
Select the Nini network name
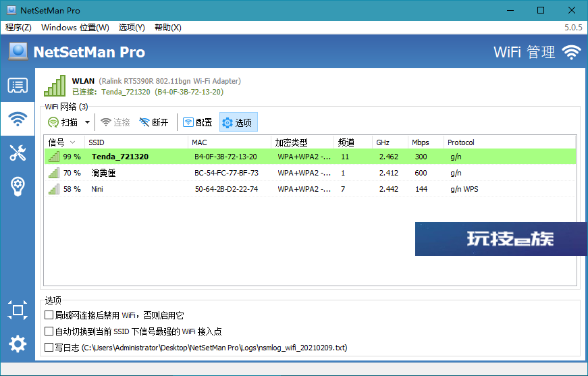point(97,189)
